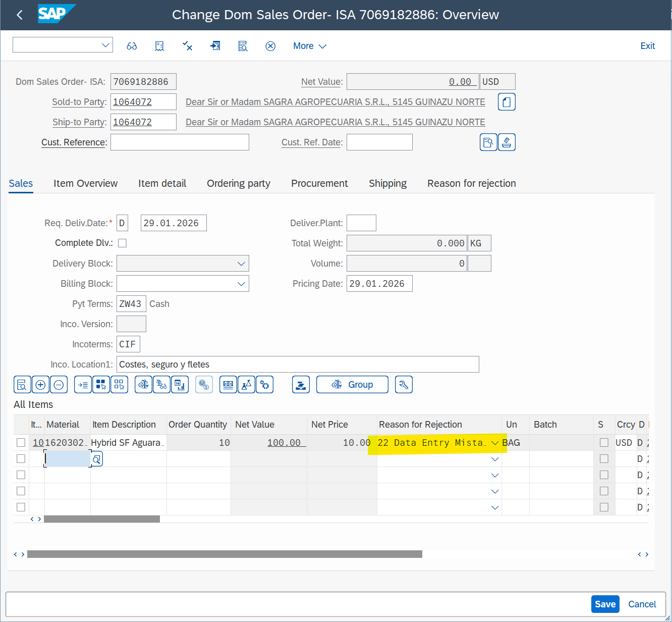The width and height of the screenshot is (672, 622).
Task: Open the sold-to party document icon
Action: click(507, 102)
